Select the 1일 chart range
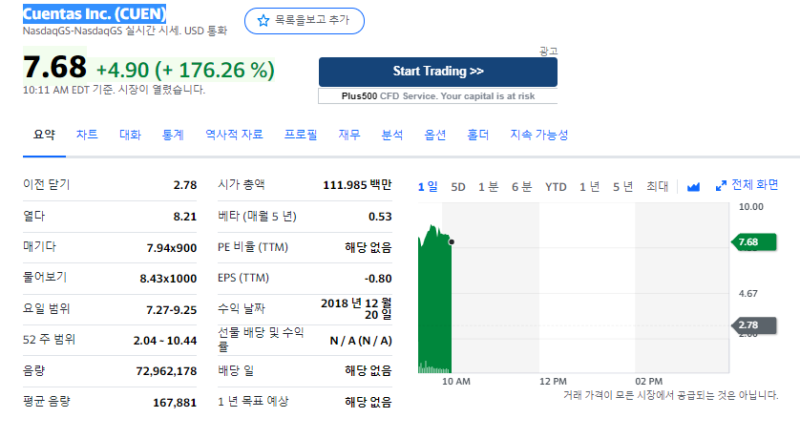The width and height of the screenshot is (800, 439). (428, 187)
